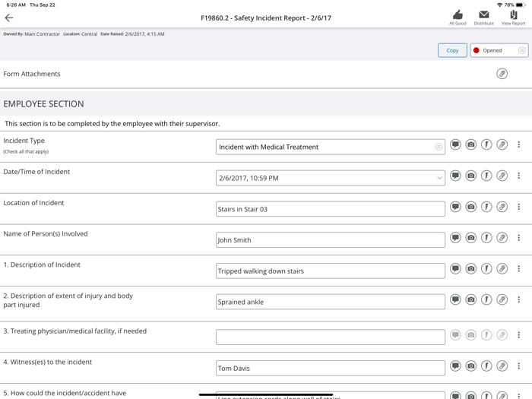Add photo to injury description row
This screenshot has width=532, height=399.
coord(471,299)
